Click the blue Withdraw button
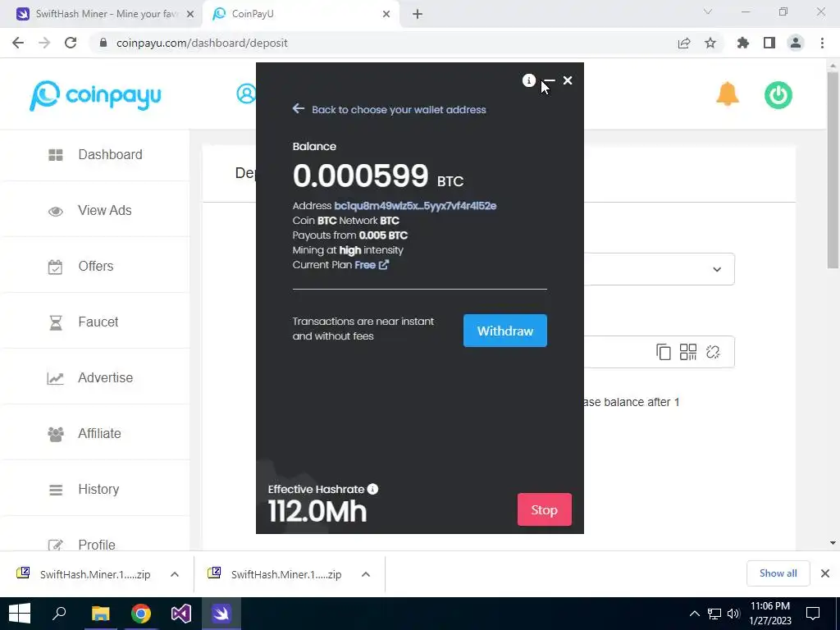This screenshot has width=840, height=630. click(505, 331)
